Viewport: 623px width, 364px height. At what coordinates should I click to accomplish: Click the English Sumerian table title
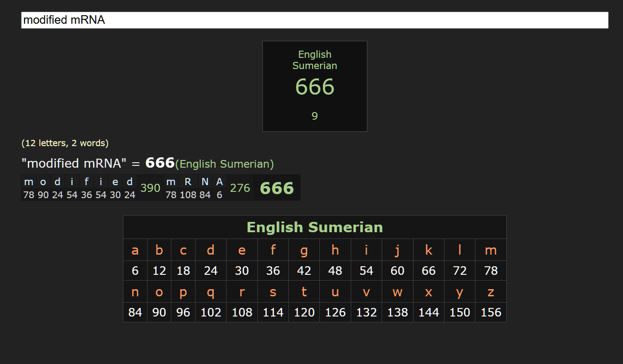[x=315, y=227]
